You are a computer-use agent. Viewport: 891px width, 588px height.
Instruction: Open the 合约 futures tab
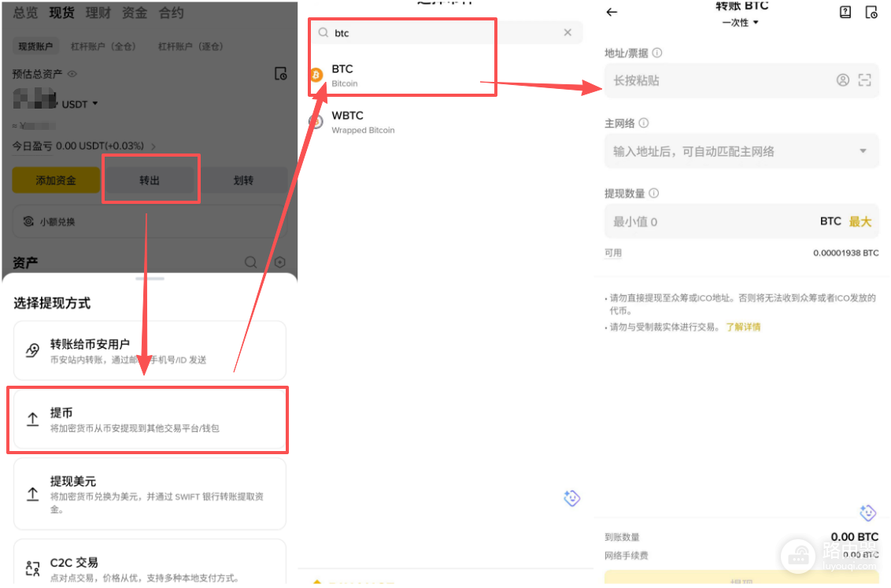pyautogui.click(x=171, y=13)
